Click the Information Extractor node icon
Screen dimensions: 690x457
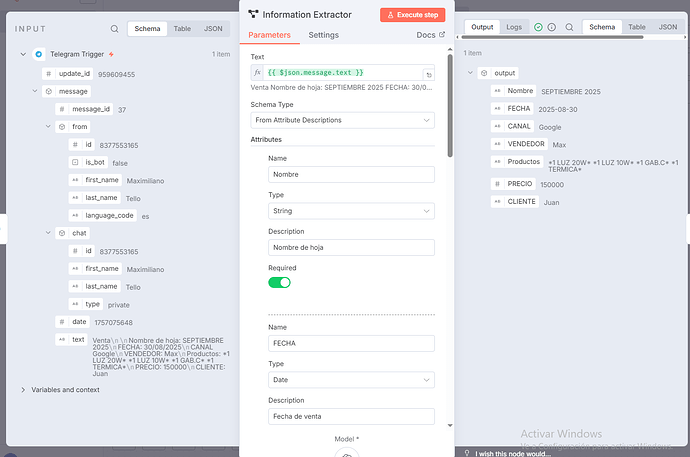[x=253, y=14]
